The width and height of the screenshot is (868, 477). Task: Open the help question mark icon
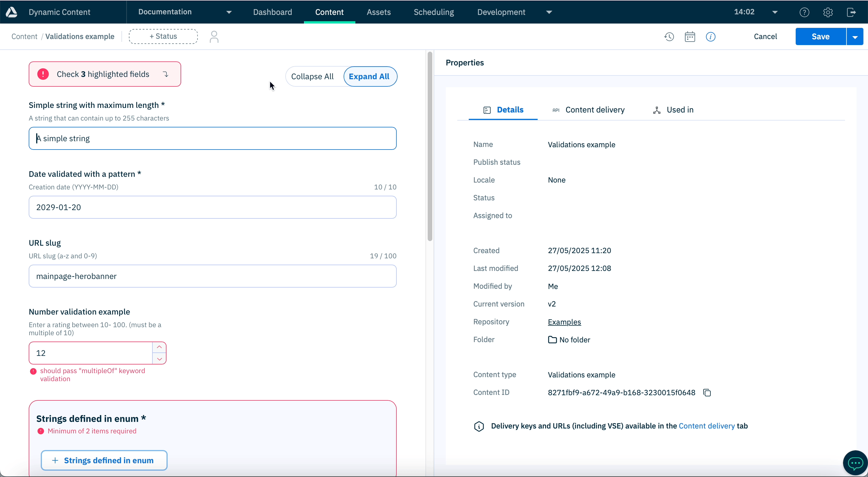(x=804, y=12)
